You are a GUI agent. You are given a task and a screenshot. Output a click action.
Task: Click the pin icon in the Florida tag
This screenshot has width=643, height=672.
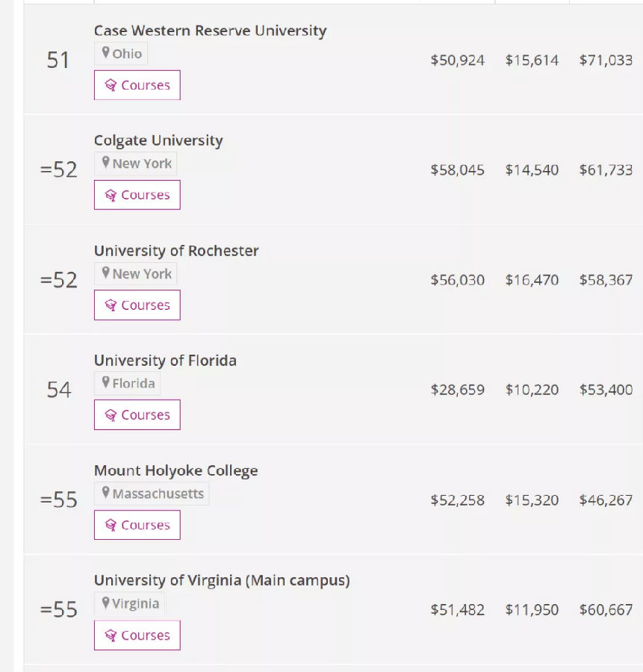106,383
